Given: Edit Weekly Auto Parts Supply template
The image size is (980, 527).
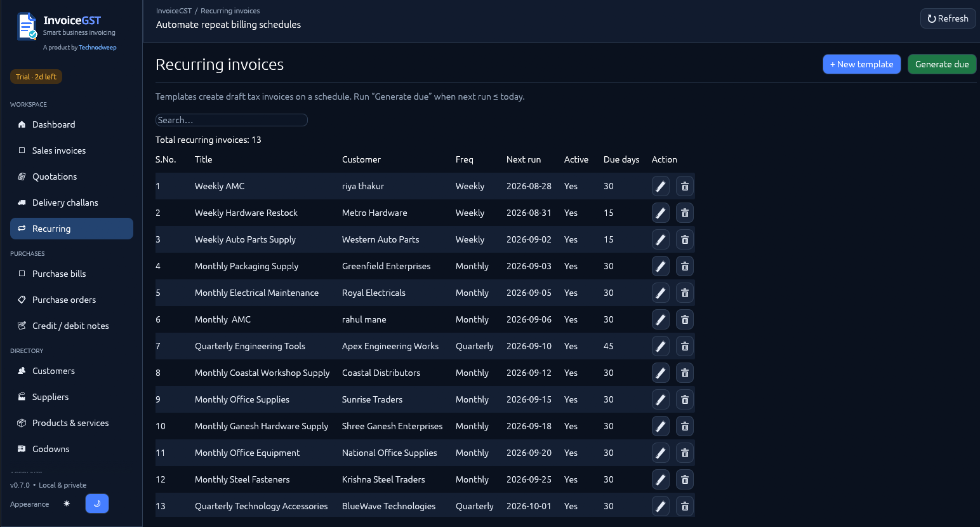Looking at the screenshot, I should pos(661,239).
